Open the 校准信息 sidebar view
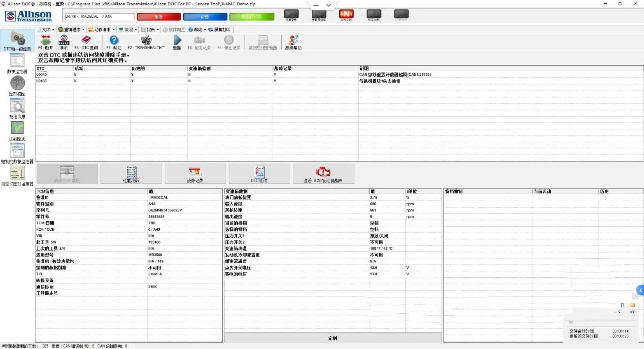The height and width of the screenshot is (349, 644). [17, 108]
